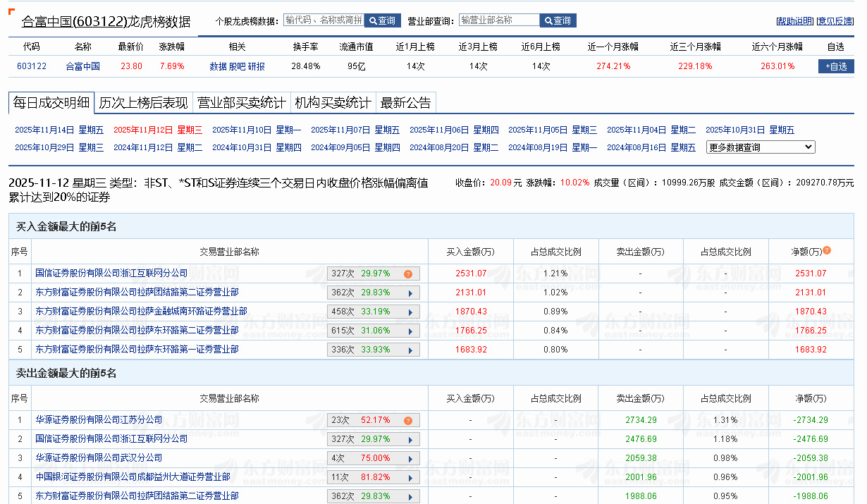The width and height of the screenshot is (867, 504).
Task: Expand arrow in buy-list 362次 29.83% box
Action: point(409,293)
